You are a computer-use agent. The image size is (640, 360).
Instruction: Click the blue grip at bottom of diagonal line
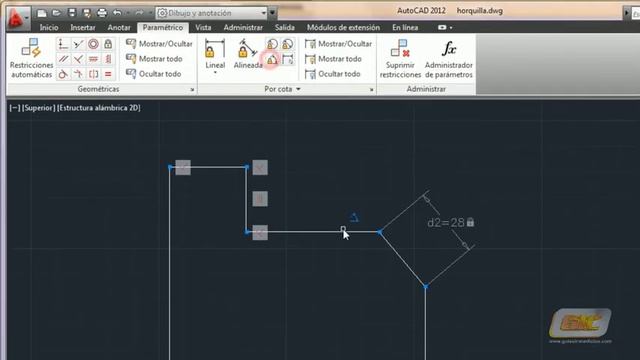pos(425,287)
